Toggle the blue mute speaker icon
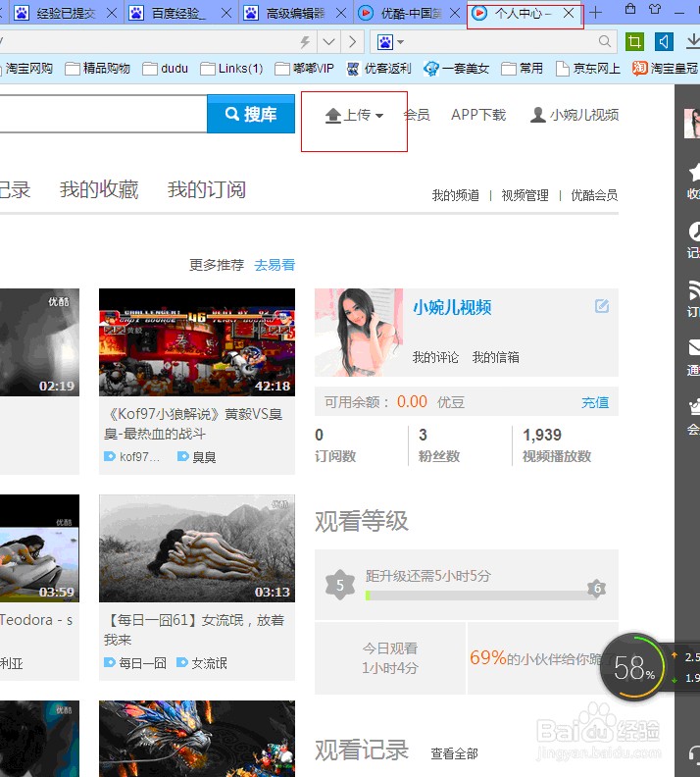Screen dimensions: 700x777 click(664, 41)
